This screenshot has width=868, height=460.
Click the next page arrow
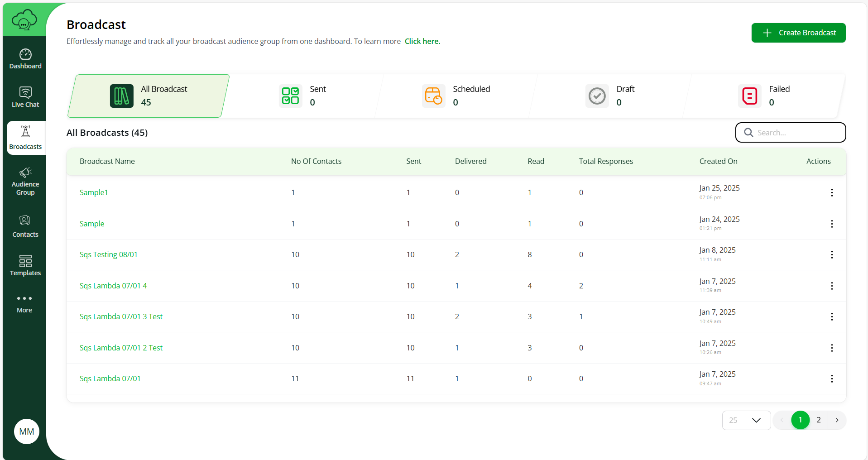(x=837, y=420)
